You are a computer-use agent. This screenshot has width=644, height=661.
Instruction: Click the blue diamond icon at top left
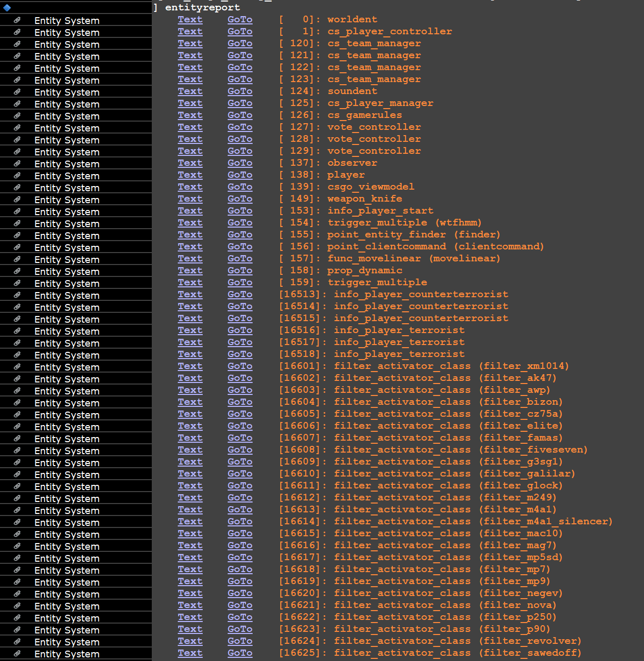(7, 7)
